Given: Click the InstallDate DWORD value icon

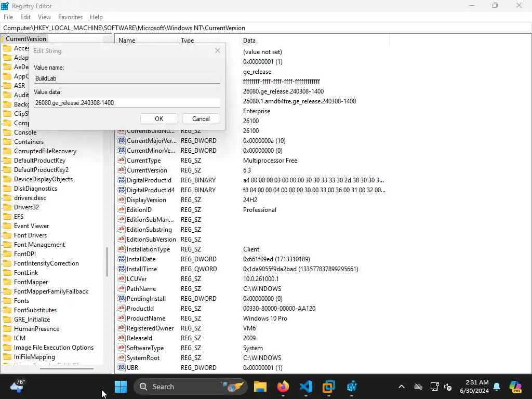Looking at the screenshot, I should 122,259.
